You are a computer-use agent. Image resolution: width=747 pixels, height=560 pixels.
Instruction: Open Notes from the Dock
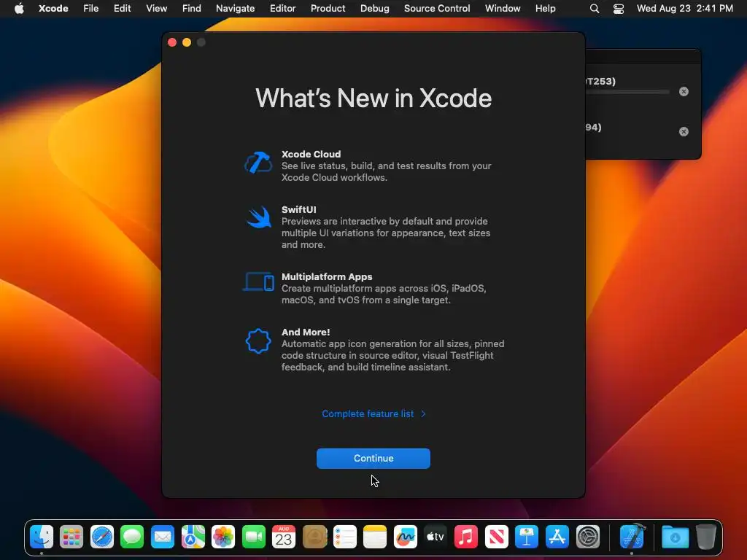click(x=375, y=537)
